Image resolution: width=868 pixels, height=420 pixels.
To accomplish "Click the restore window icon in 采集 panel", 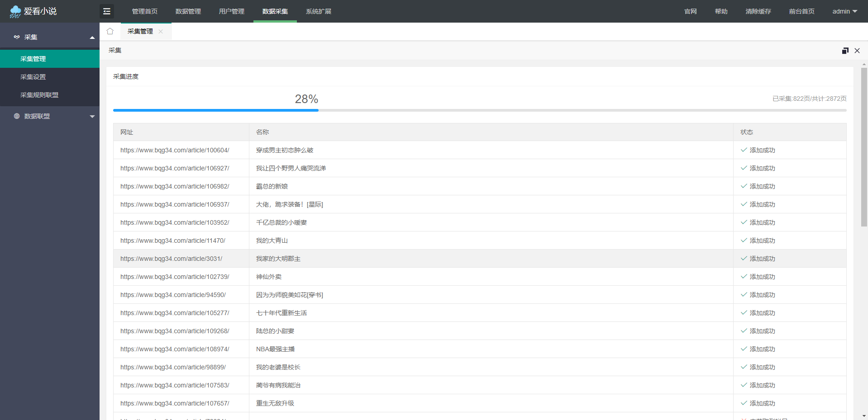I will click(x=845, y=51).
